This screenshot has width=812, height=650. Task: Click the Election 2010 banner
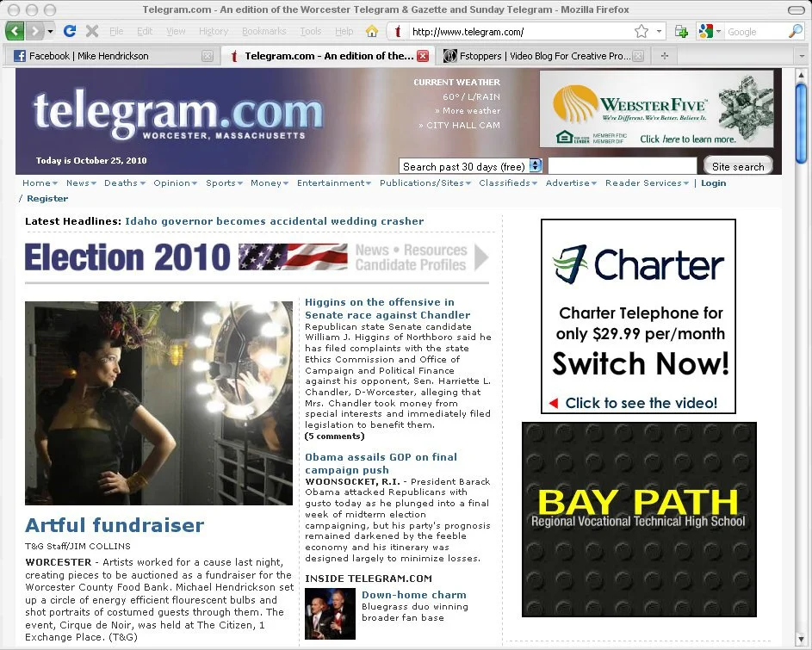[257, 257]
